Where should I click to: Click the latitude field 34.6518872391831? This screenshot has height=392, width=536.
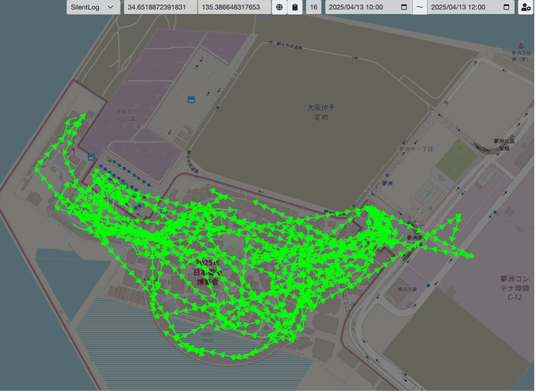pos(160,7)
